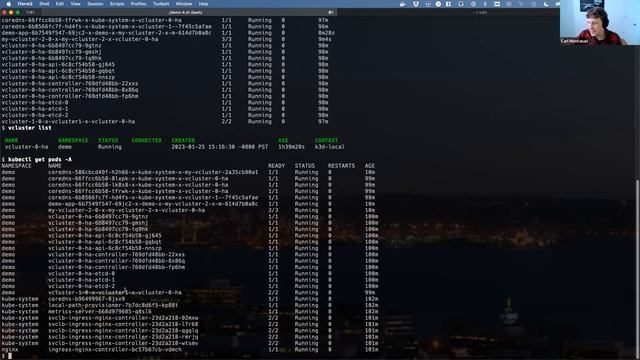Viewport: 640px width, 360px height.
Task: Click the clock icon in the menu bar
Action: click(x=438, y=4)
